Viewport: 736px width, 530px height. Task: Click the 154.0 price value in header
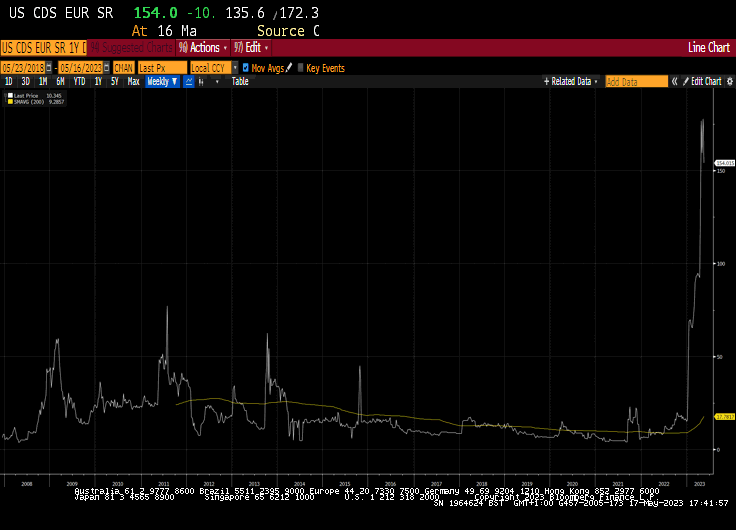pos(156,13)
